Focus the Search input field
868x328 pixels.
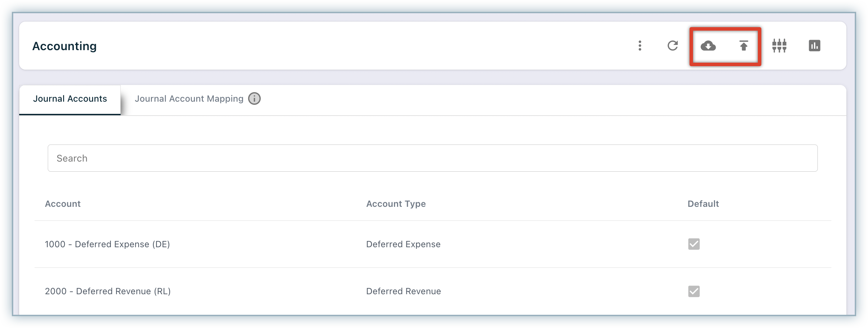[432, 158]
